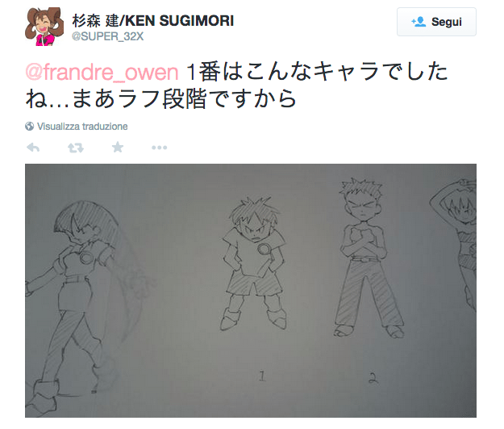Click the tweet's Japanese text body

point(236,85)
